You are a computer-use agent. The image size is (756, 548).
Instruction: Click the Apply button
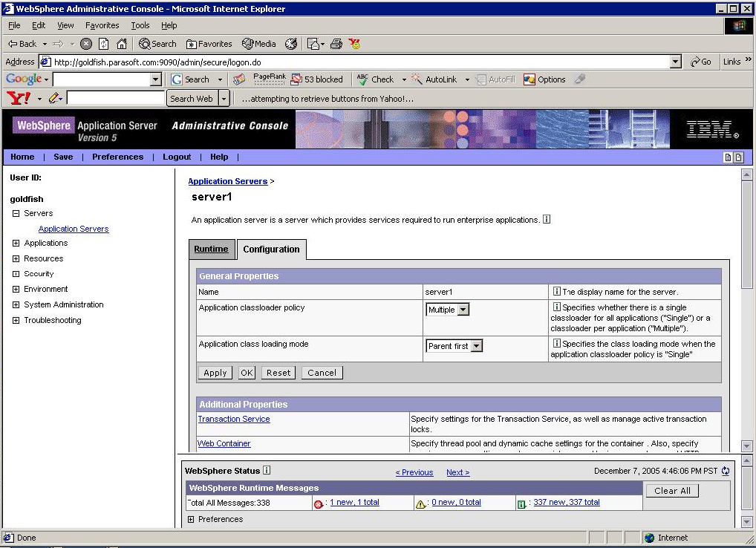215,373
